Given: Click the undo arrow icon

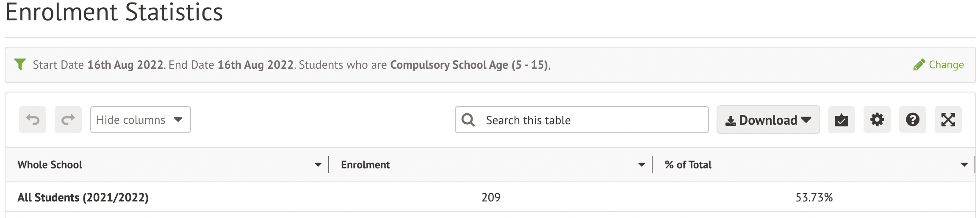Looking at the screenshot, I should click(x=33, y=120).
